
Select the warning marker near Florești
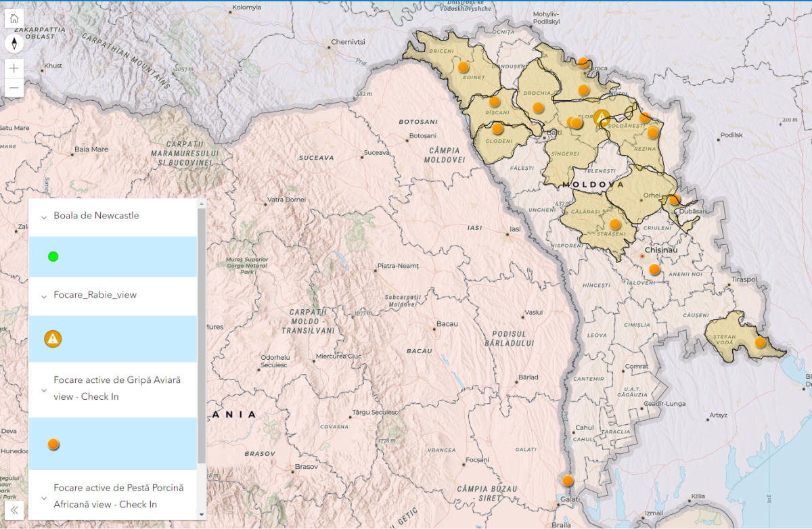pyautogui.click(x=602, y=117)
